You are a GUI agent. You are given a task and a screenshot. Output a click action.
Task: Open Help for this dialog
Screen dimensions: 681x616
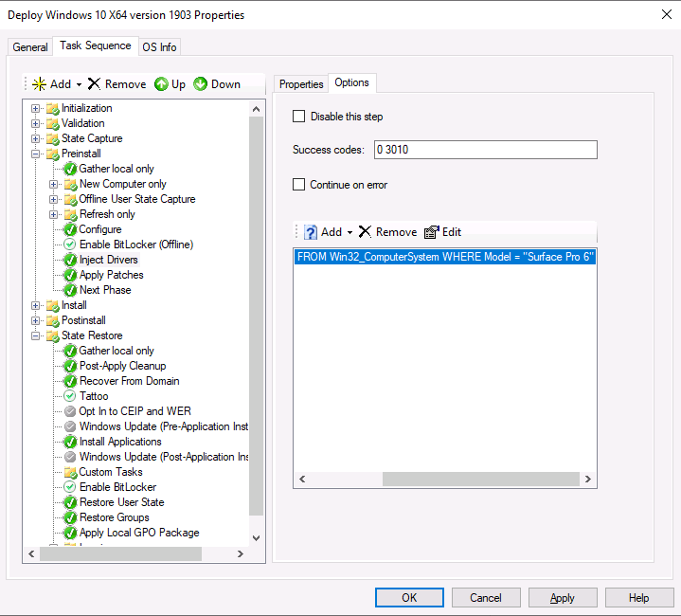tap(639, 598)
